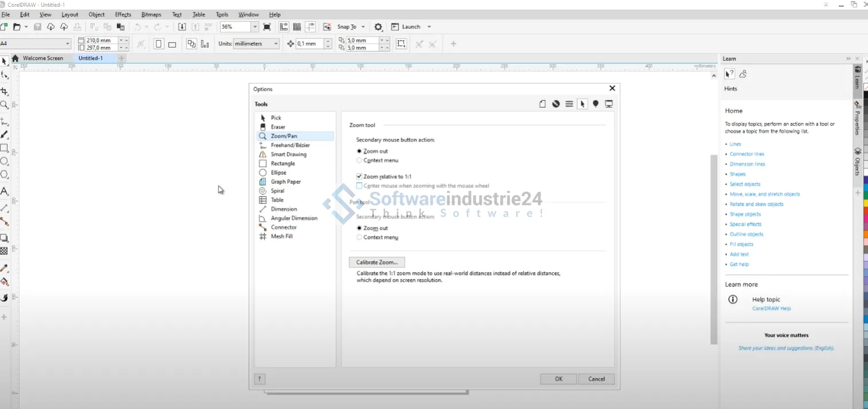
Task: Open the Document settings icon in Options dialog
Action: (x=542, y=104)
